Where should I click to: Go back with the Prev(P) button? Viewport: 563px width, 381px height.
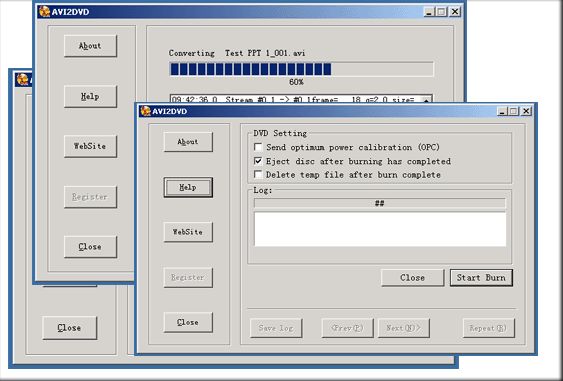click(x=347, y=328)
